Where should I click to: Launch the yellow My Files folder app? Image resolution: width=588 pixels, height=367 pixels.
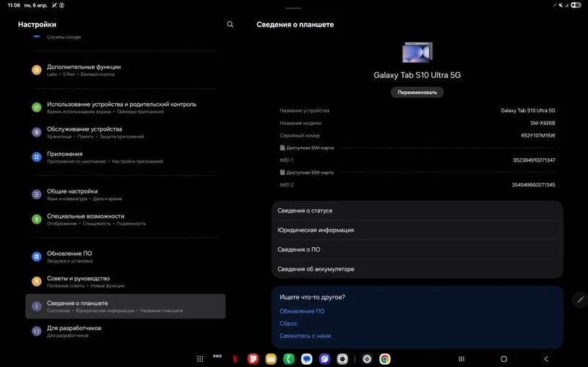point(270,359)
